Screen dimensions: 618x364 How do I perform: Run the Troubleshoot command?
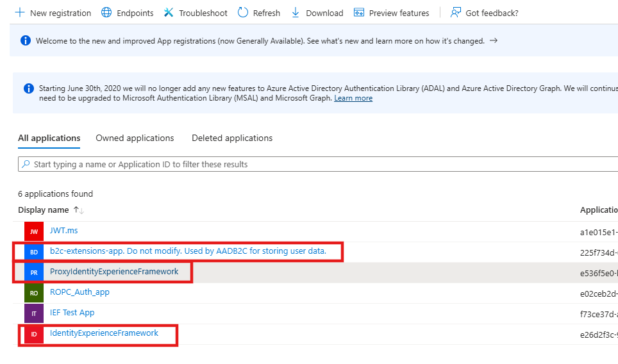coord(196,13)
